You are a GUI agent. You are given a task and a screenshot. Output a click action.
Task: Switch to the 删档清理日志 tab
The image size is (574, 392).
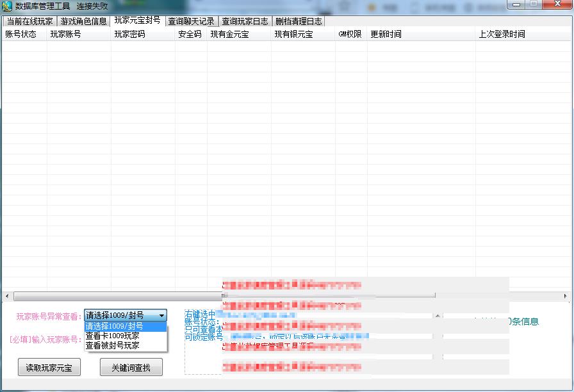(x=299, y=21)
